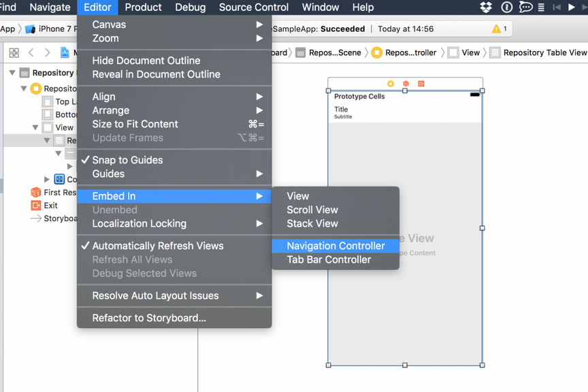Select the Embed In menu item

click(174, 196)
